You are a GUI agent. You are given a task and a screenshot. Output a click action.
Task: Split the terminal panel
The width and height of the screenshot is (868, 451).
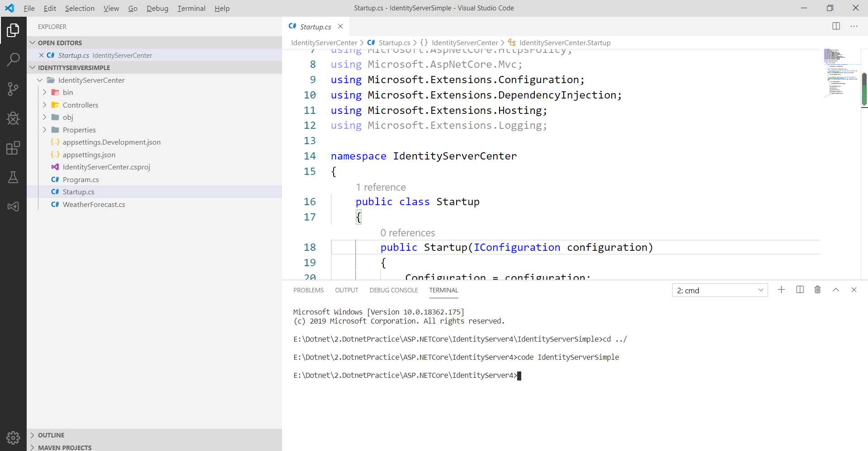[800, 290]
